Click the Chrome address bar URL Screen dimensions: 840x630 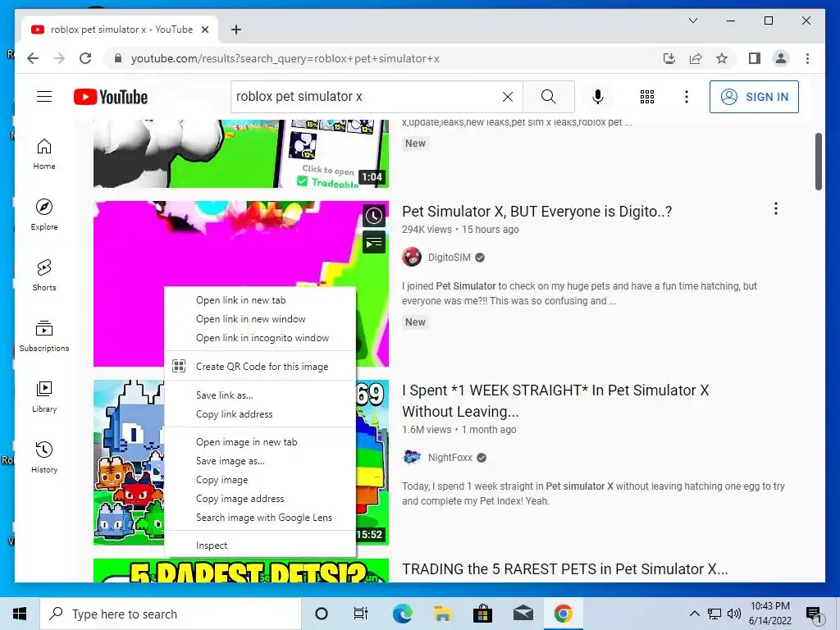pyautogui.click(x=285, y=58)
